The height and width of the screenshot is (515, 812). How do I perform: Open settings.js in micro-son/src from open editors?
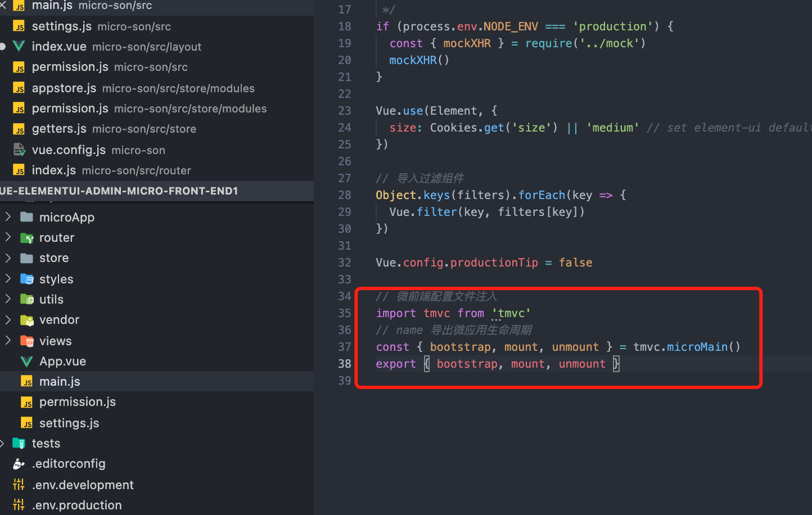click(157, 26)
